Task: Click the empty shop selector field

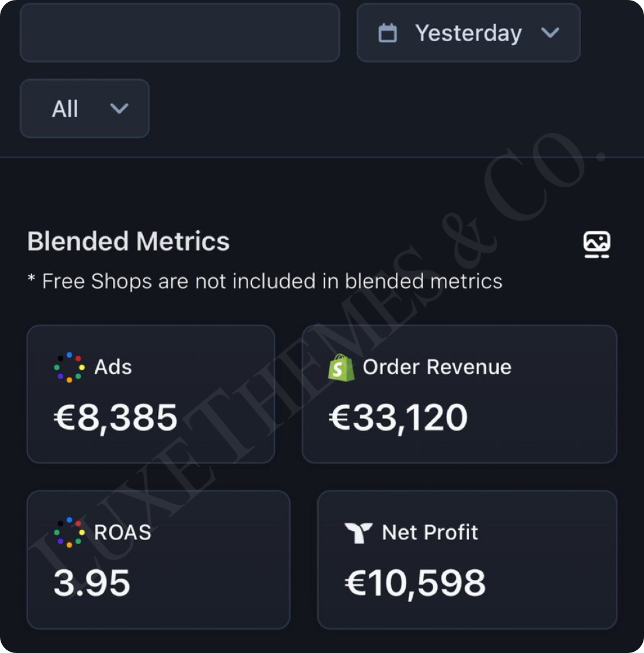Action: coord(180,32)
